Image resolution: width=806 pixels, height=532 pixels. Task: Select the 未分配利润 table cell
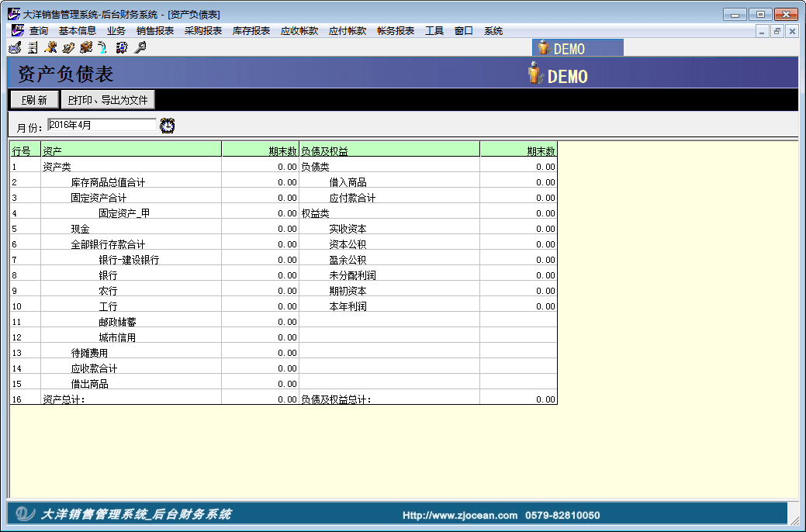tap(352, 275)
